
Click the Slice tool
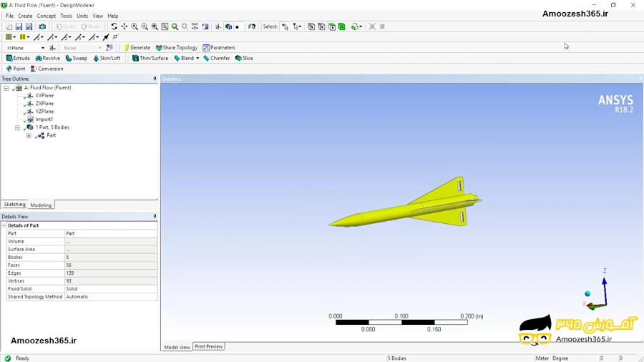(244, 58)
